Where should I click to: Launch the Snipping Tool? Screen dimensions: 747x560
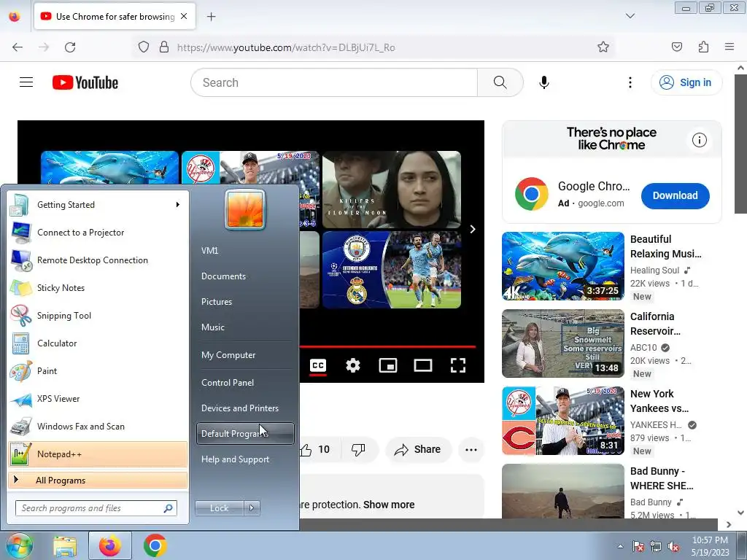(x=98, y=315)
